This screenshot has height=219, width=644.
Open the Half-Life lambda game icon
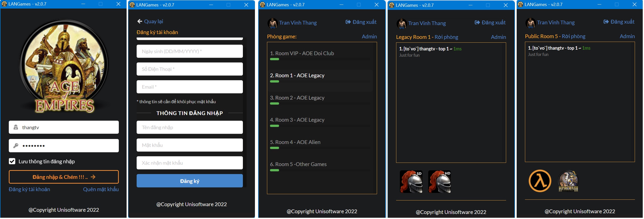[x=540, y=181]
